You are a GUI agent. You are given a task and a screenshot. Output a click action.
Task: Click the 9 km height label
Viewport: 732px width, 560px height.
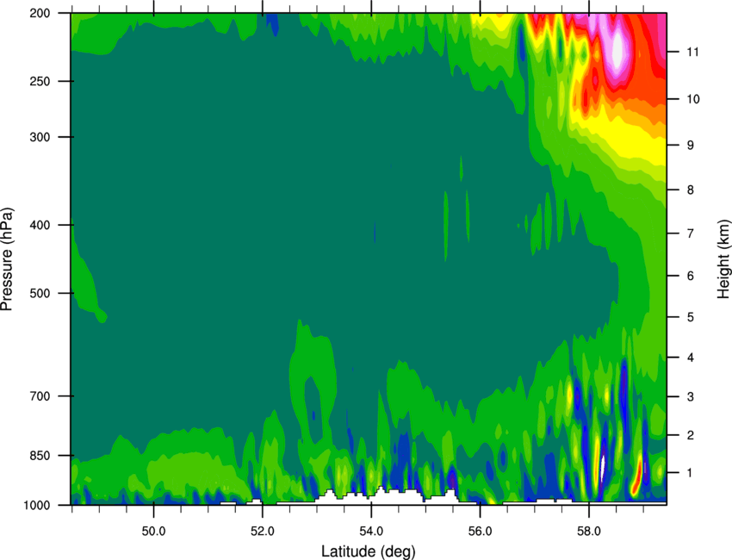691,146
